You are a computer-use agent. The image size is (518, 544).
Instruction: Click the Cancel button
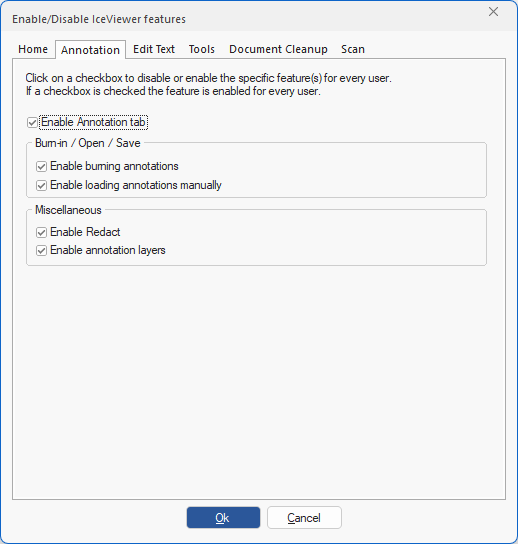click(304, 518)
